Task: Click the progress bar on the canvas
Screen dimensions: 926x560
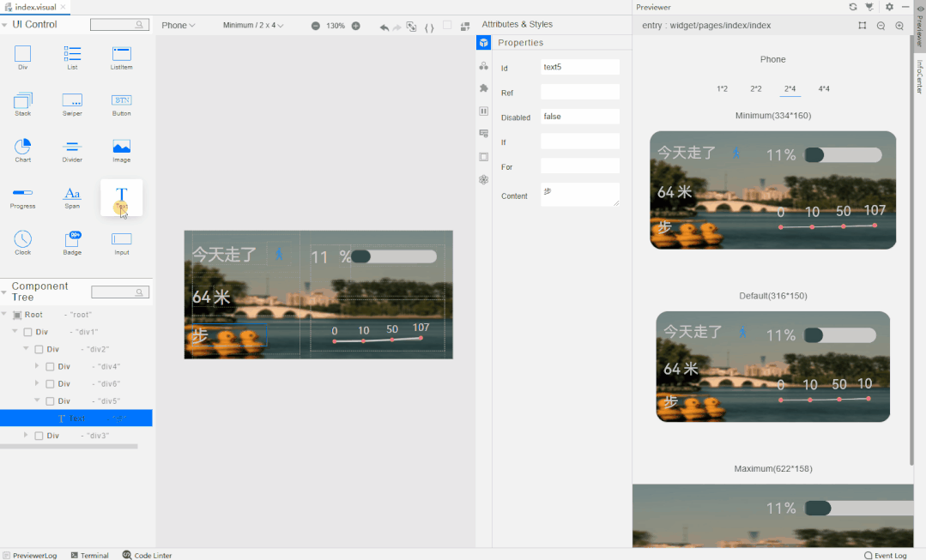Action: (x=394, y=256)
